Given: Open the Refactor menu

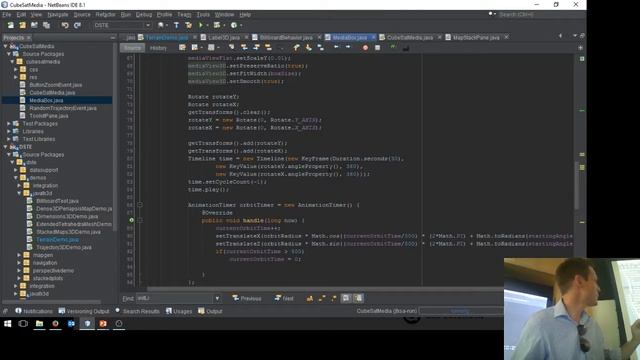Looking at the screenshot, I should click(105, 14).
